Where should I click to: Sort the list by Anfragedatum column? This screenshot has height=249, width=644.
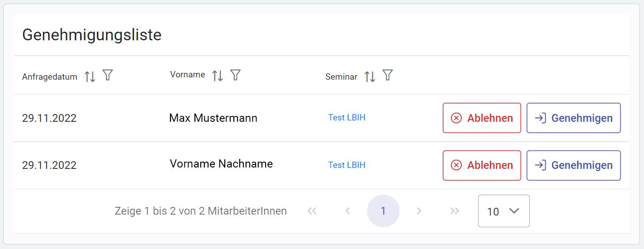[x=90, y=77]
